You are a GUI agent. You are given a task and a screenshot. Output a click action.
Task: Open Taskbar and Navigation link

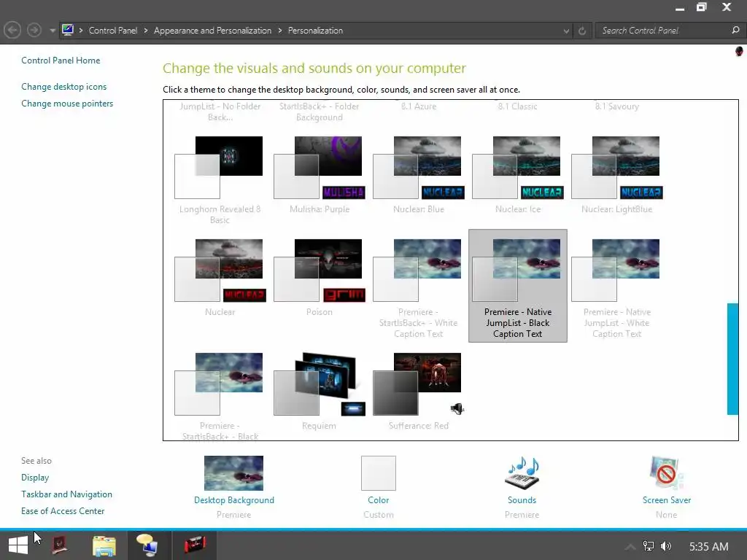[x=66, y=494]
